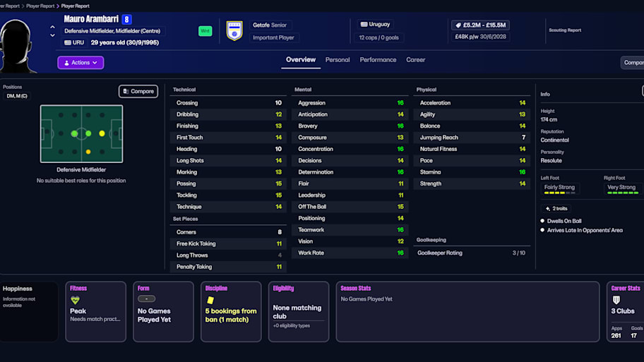
Task: Click the Penalty Taking attribute row
Action: [x=228, y=267]
